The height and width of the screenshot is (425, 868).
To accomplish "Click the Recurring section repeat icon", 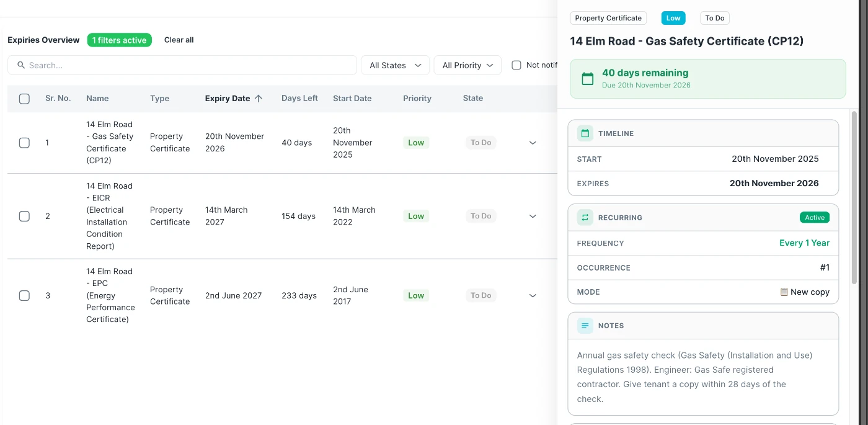I will pyautogui.click(x=585, y=218).
